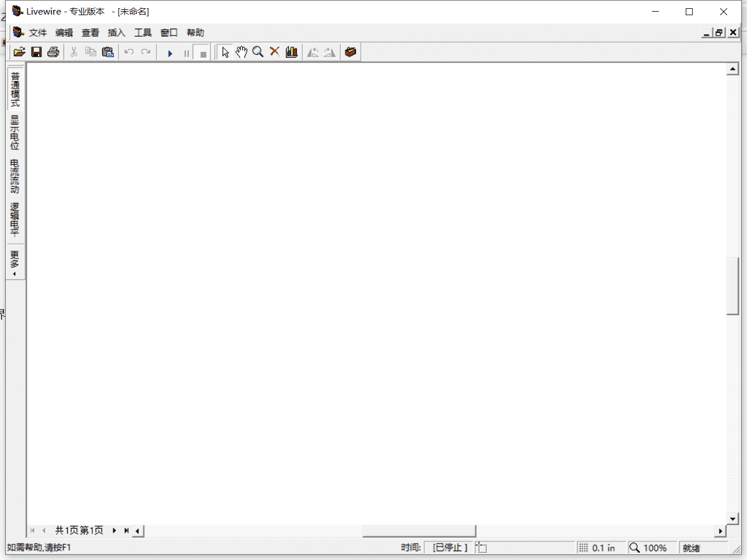Expand the 更多 options in the side bar

(x=15, y=263)
